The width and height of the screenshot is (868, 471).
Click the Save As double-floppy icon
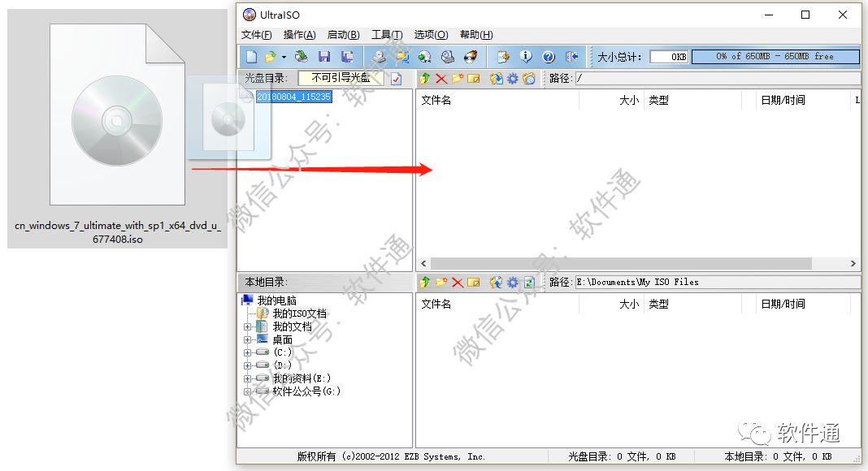(347, 56)
